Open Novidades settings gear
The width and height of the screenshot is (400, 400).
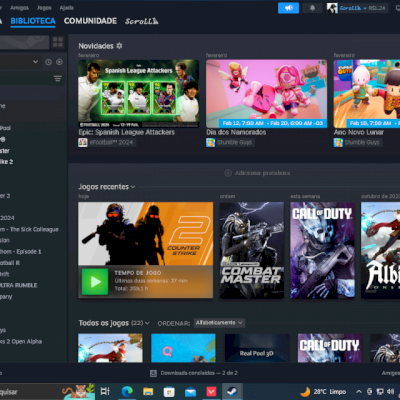119,46
